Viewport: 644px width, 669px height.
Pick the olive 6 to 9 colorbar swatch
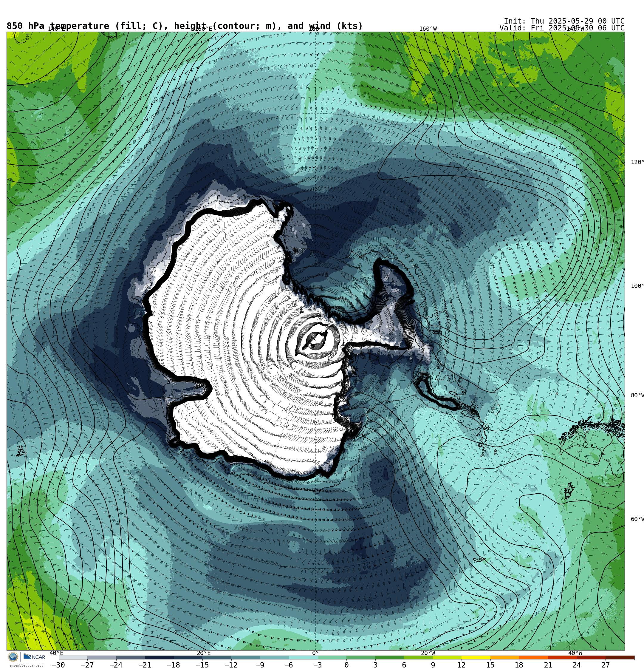pyautogui.click(x=418, y=657)
